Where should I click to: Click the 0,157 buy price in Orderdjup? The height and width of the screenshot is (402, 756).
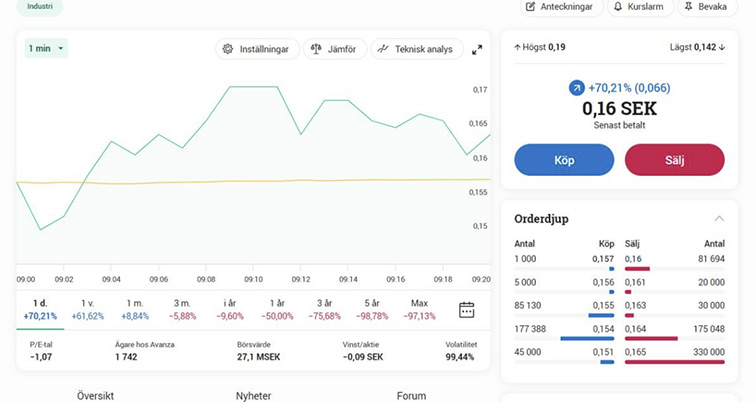tap(602, 259)
